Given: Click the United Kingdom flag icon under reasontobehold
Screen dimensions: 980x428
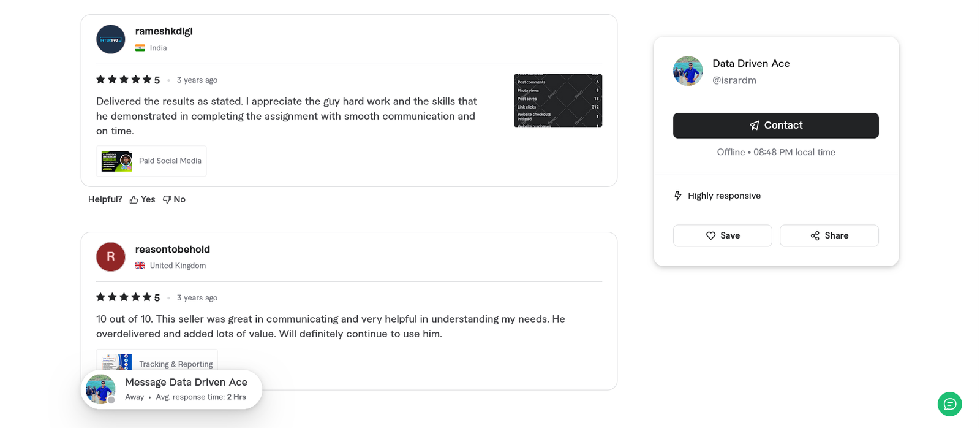Looking at the screenshot, I should coord(140,265).
